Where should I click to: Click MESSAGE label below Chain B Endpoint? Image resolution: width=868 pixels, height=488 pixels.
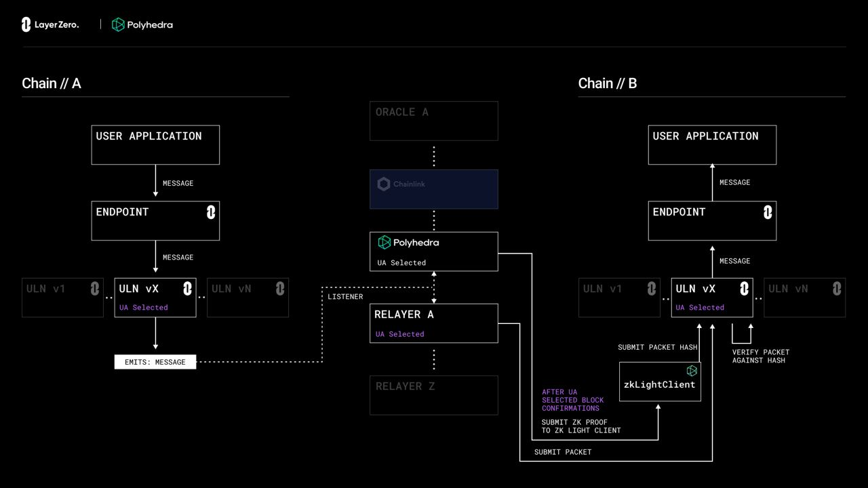734,261
